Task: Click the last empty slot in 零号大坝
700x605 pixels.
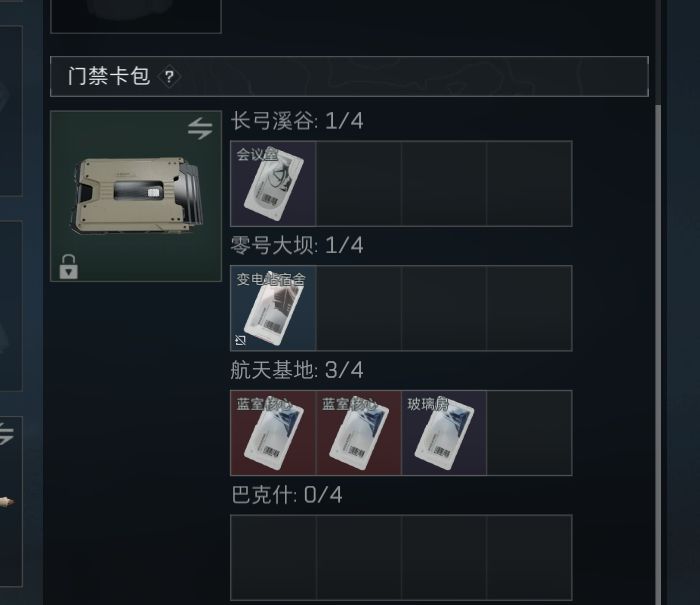Action: pyautogui.click(x=529, y=308)
